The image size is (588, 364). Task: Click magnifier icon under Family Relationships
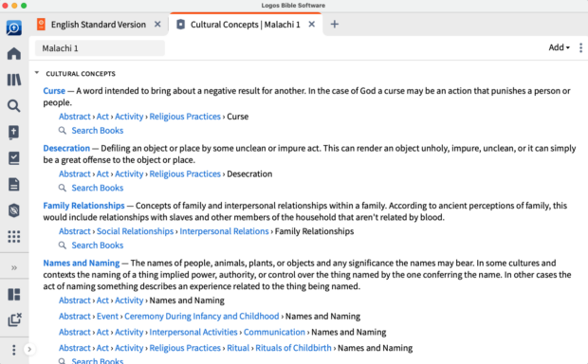click(x=63, y=246)
